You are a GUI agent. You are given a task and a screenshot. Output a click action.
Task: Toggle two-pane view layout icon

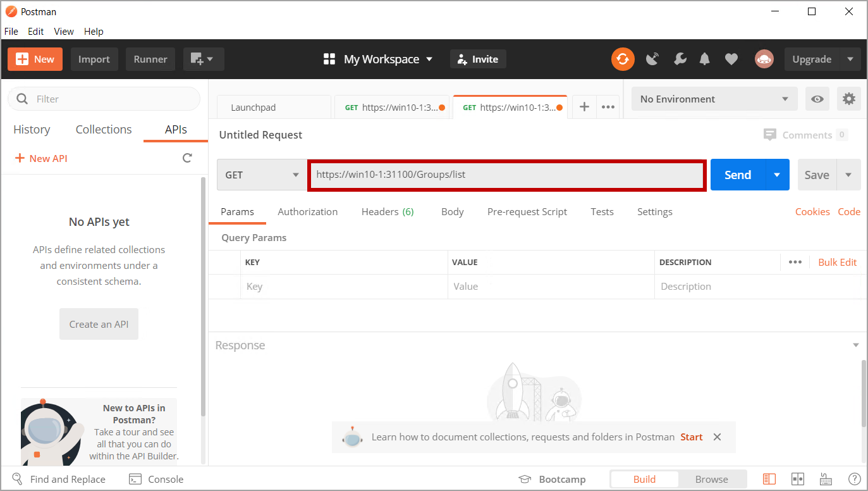[798, 479]
